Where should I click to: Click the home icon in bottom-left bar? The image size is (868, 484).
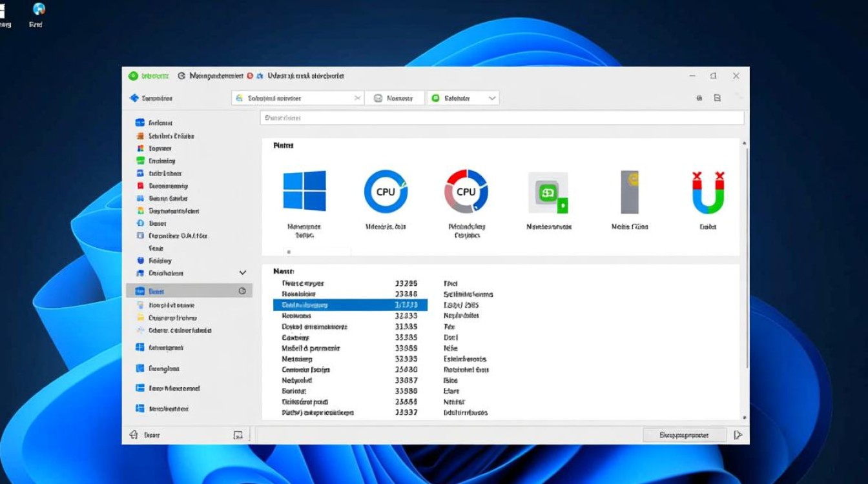pyautogui.click(x=134, y=435)
